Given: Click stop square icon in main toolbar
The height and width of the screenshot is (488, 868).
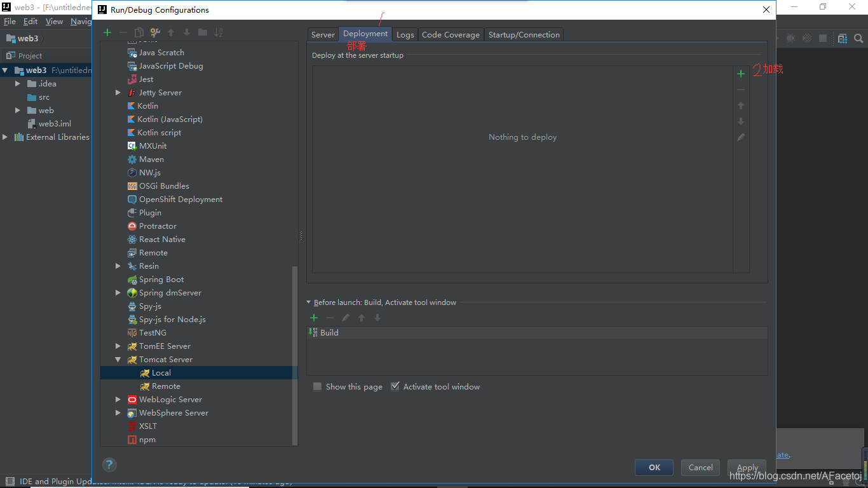Looking at the screenshot, I should [x=823, y=38].
